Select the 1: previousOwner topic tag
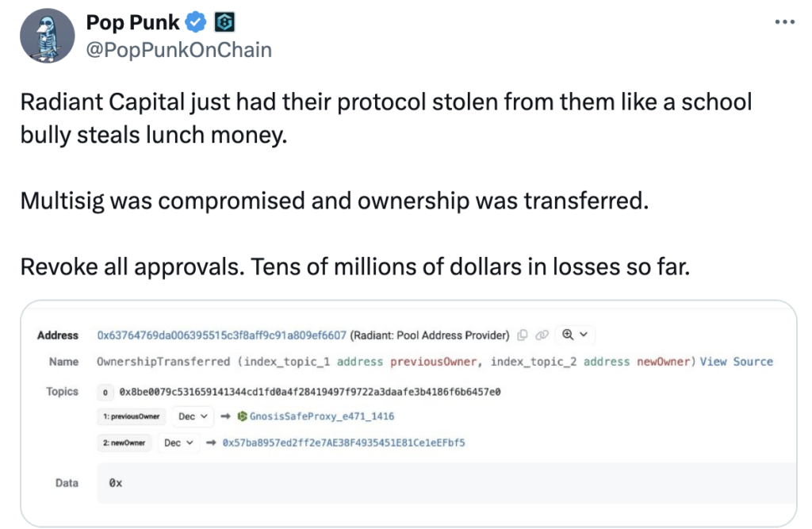This screenshot has width=812, height=529. [131, 416]
